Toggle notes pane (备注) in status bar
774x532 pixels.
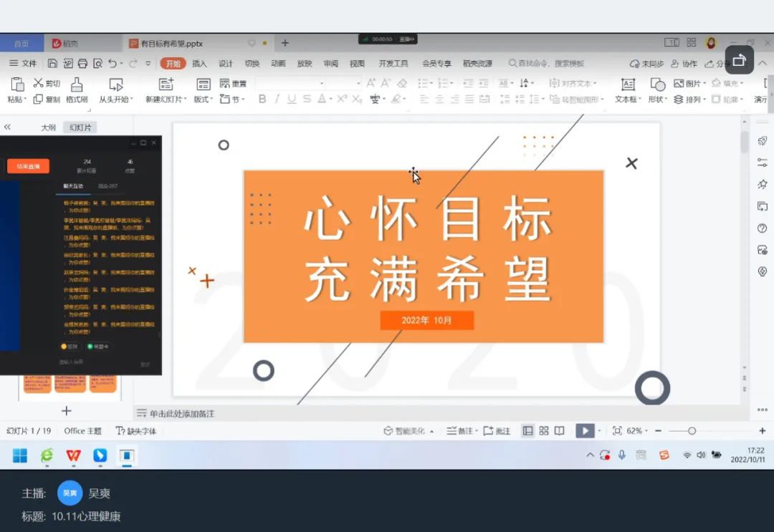point(460,431)
